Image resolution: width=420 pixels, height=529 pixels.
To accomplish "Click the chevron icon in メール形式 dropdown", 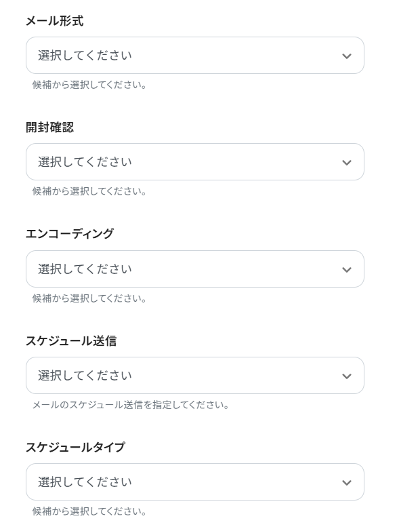I will click(347, 56).
